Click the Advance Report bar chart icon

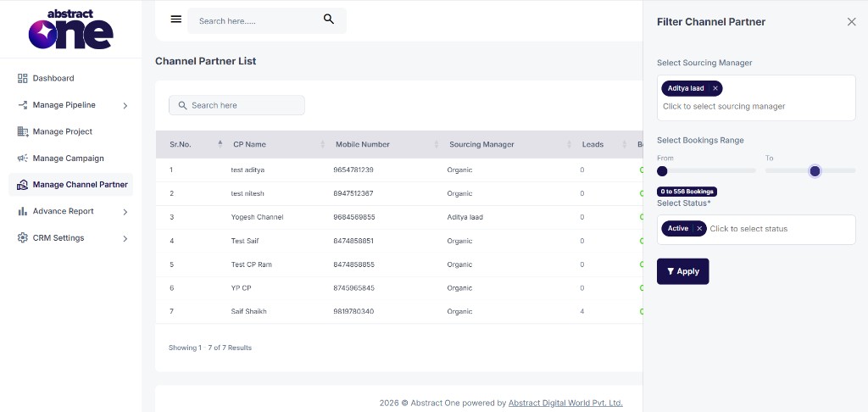click(x=23, y=211)
